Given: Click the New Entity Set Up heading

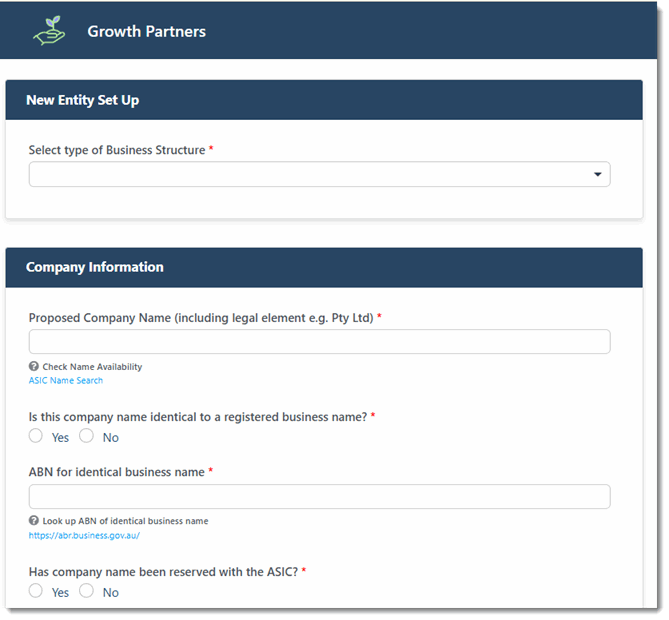Looking at the screenshot, I should point(82,100).
